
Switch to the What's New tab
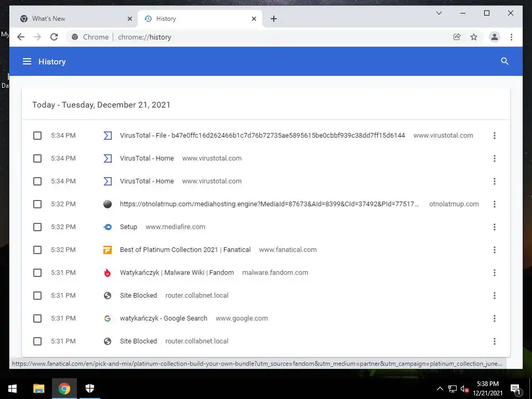(74, 19)
